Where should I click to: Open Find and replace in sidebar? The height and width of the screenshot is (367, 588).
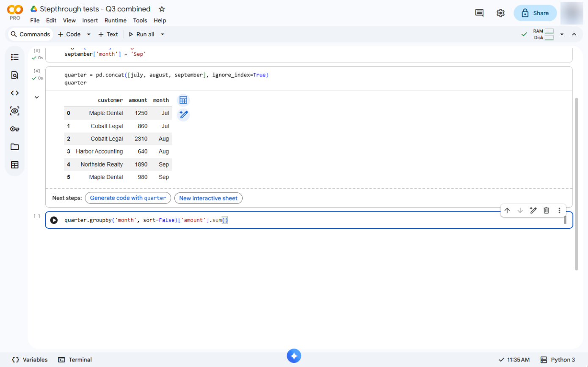pos(15,75)
